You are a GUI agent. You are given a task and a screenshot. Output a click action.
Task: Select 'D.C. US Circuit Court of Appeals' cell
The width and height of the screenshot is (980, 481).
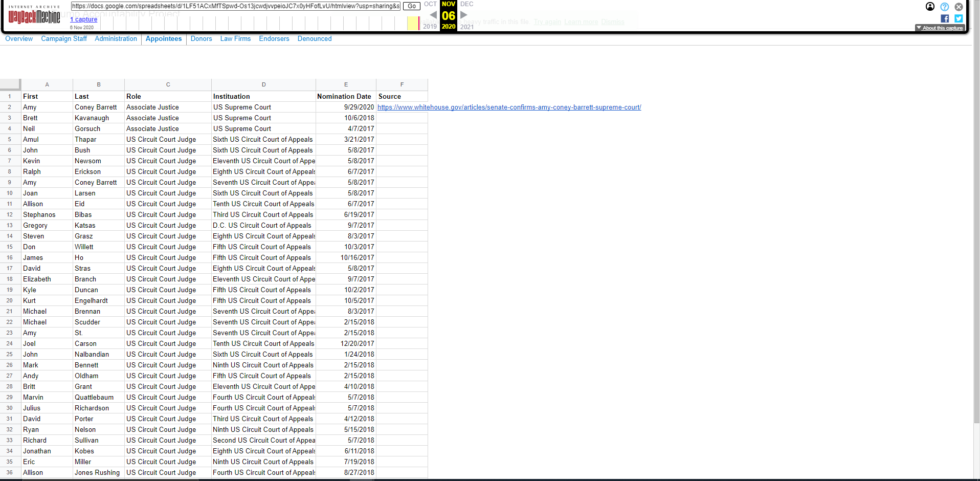tap(263, 226)
